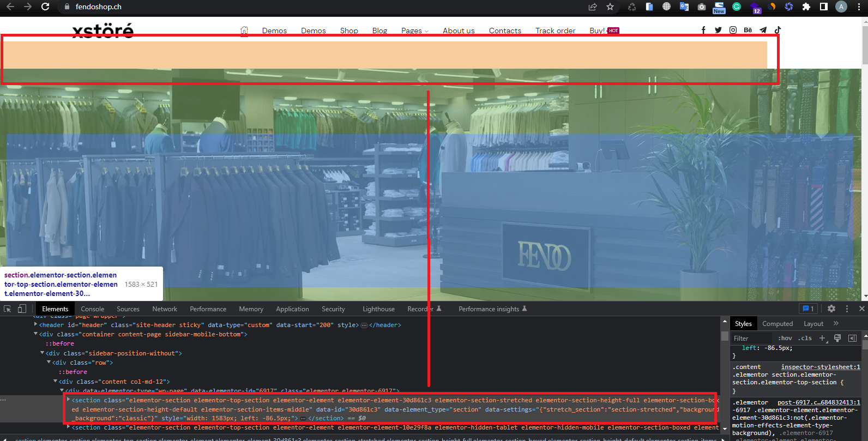Toggle rendering emulations paintbrush icon
Image resolution: width=868 pixels, height=441 pixels.
coord(837,338)
